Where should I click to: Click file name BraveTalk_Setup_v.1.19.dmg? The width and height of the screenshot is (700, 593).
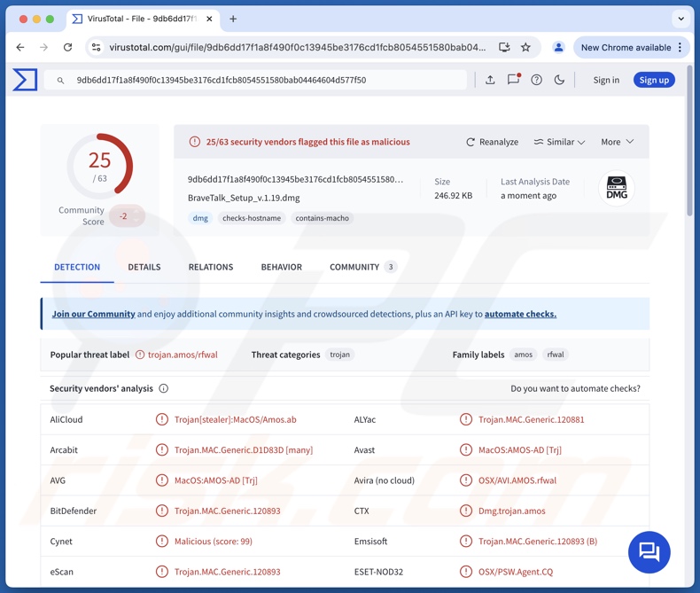pos(244,198)
